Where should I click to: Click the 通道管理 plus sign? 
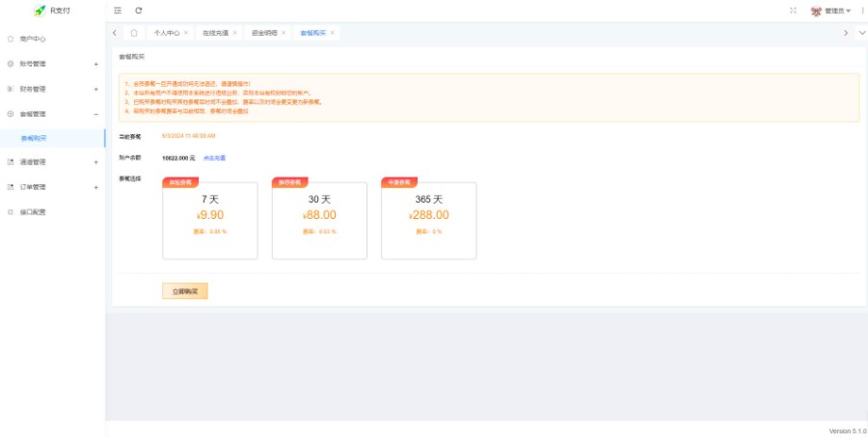pos(95,162)
